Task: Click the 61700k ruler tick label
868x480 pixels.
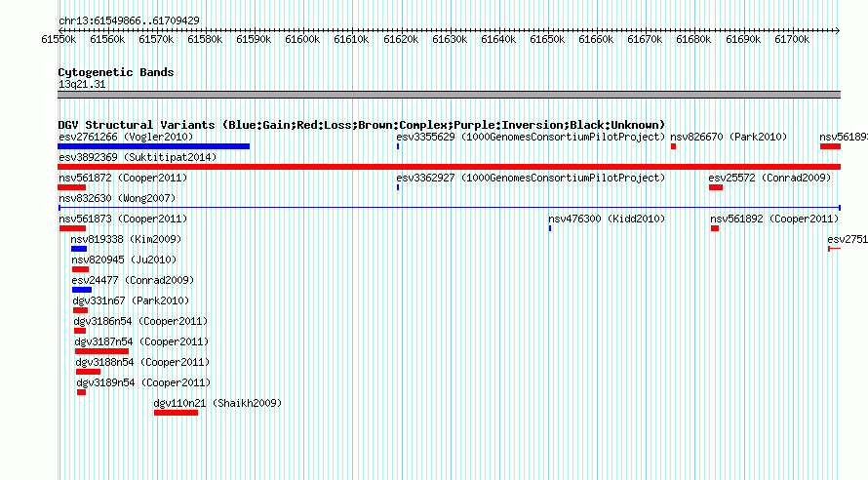Action: coord(792,39)
